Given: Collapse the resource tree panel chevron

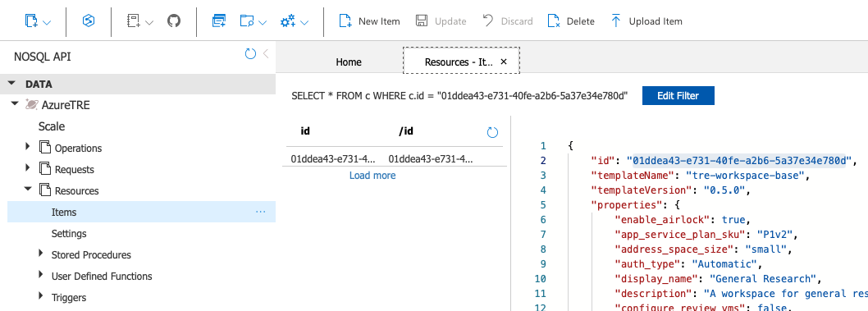Looking at the screenshot, I should [266, 53].
